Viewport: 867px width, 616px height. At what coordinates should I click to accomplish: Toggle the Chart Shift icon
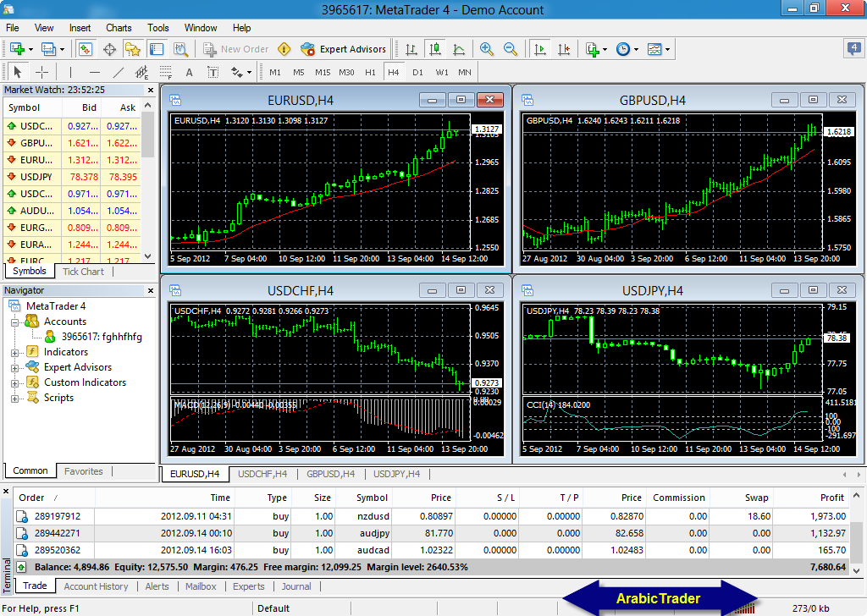563,49
